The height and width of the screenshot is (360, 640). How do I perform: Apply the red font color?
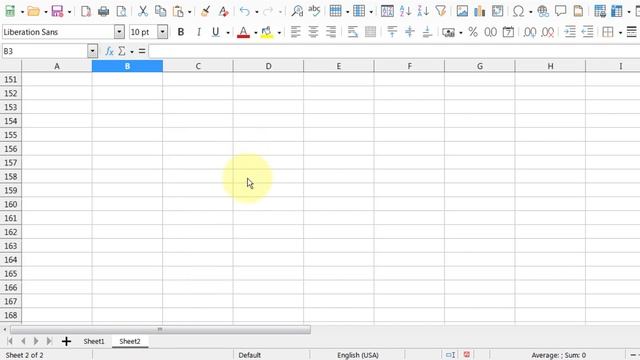coord(243,32)
